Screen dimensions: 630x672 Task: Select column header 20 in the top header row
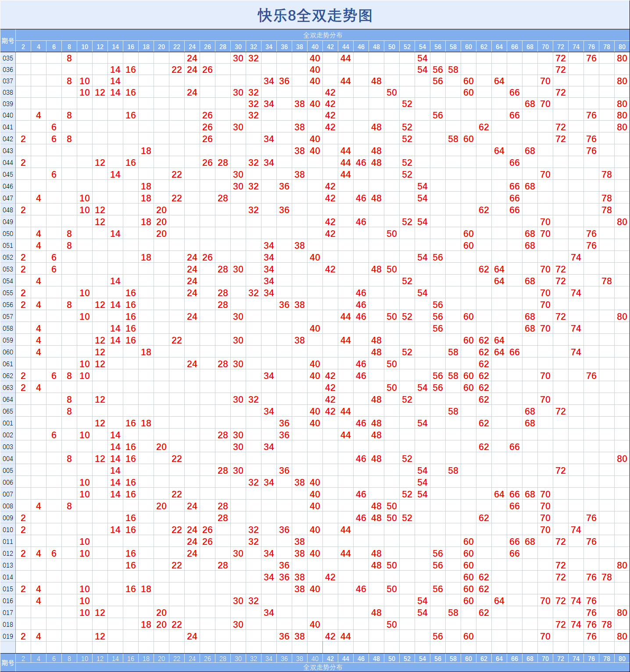[x=161, y=46]
